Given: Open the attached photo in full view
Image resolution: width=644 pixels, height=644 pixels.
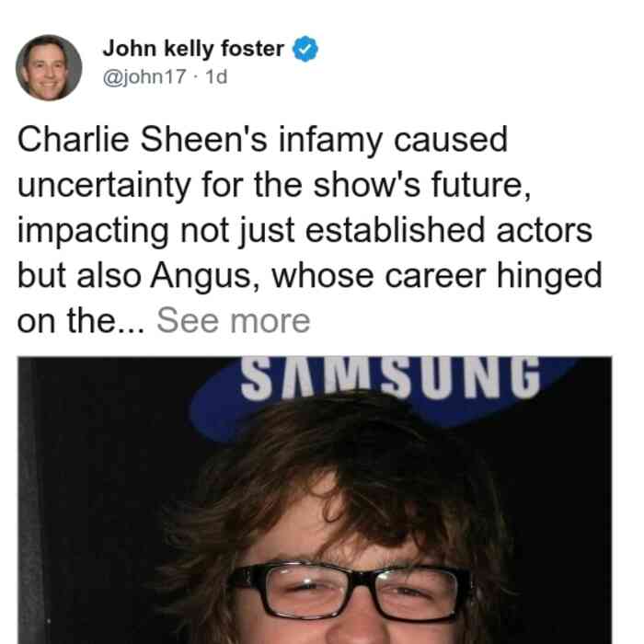Looking at the screenshot, I should coord(315,500).
